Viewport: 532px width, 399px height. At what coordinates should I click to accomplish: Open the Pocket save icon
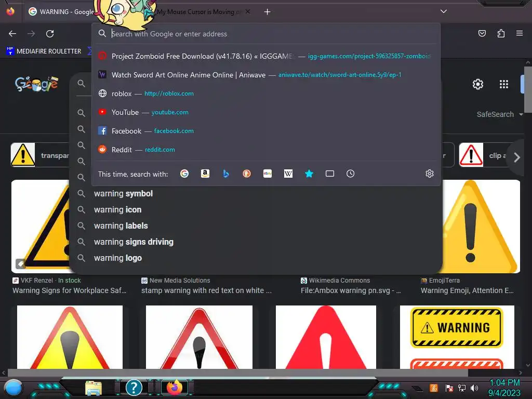click(482, 33)
